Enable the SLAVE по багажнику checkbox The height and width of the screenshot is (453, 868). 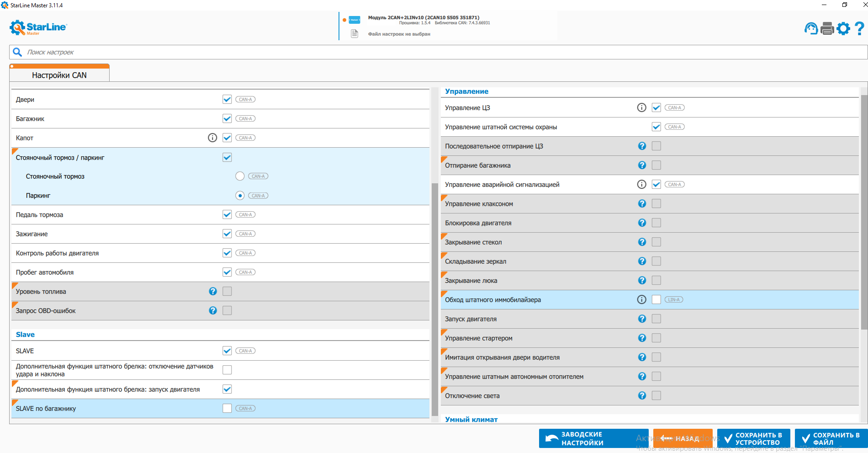(x=227, y=408)
